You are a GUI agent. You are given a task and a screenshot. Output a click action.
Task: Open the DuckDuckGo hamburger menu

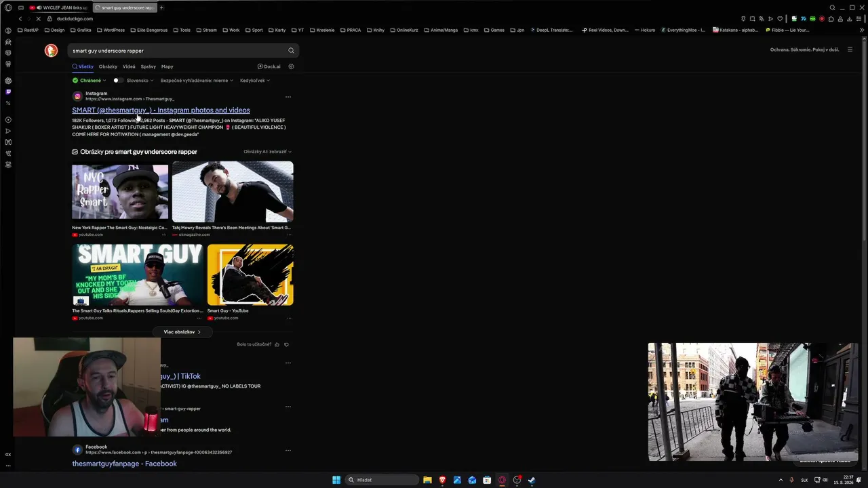click(x=850, y=49)
